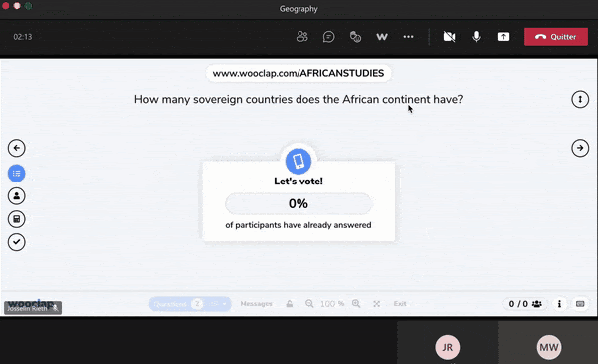Show correct answer checkmark icon
The height and width of the screenshot is (364, 599).
(x=16, y=242)
